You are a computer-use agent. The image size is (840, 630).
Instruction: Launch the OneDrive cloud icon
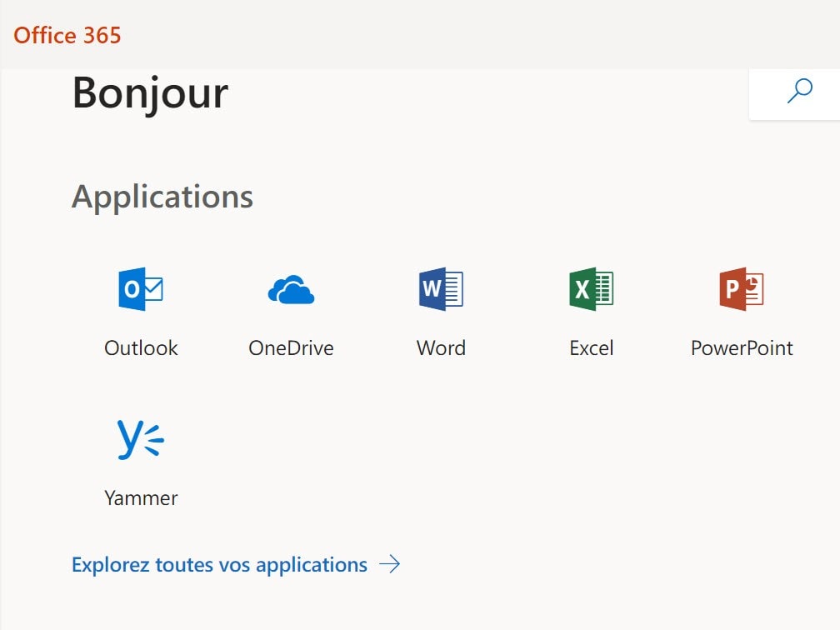(x=290, y=289)
